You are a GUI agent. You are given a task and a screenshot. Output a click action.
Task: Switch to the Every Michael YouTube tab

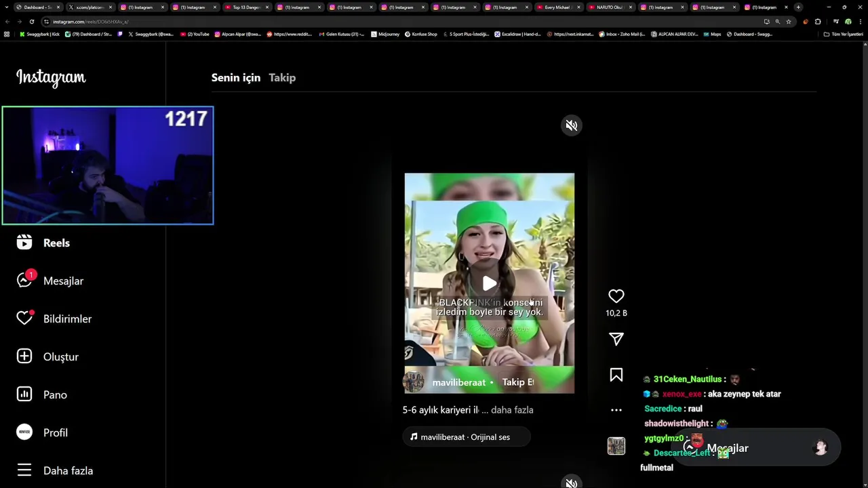coord(559,7)
